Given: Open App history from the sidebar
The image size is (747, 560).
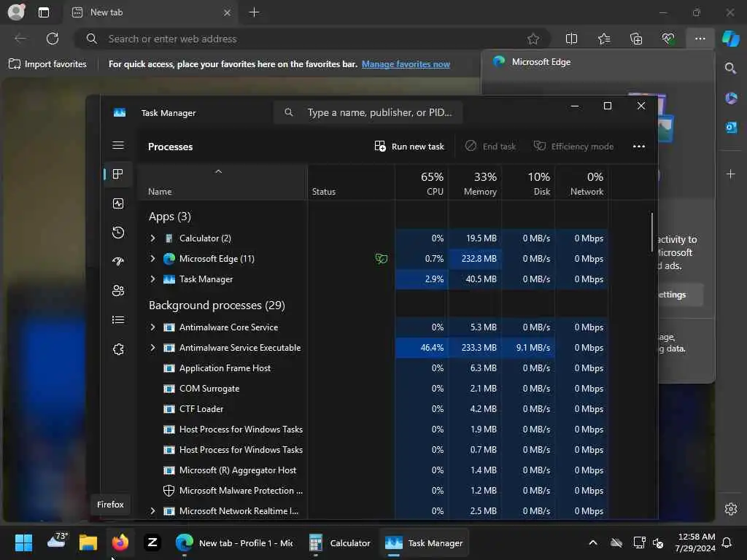Looking at the screenshot, I should [x=118, y=233].
